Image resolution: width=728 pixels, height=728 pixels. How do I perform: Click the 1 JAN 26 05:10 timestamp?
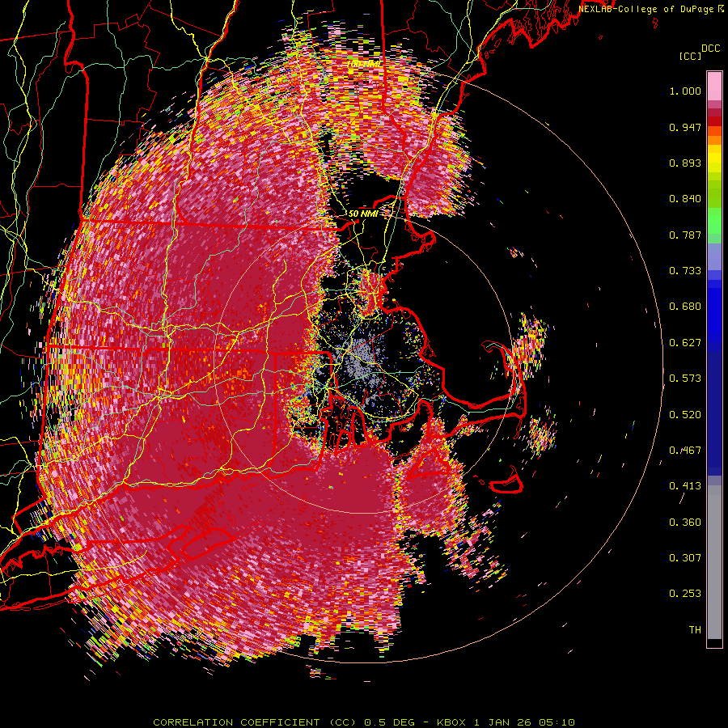tap(524, 722)
